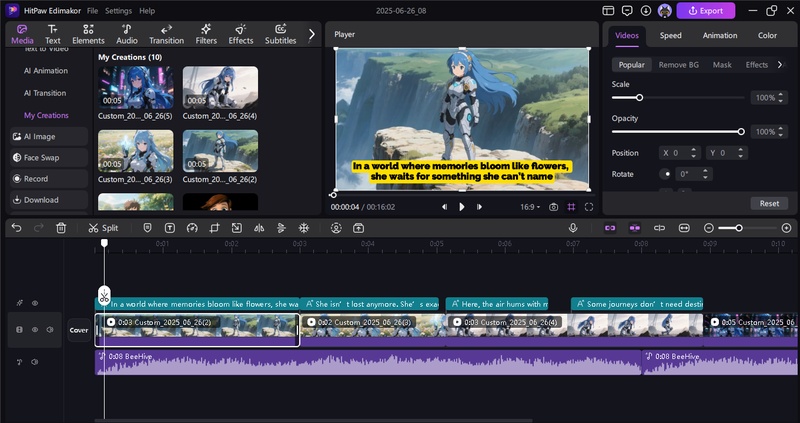Click the microphone voiceover icon

pyautogui.click(x=573, y=228)
